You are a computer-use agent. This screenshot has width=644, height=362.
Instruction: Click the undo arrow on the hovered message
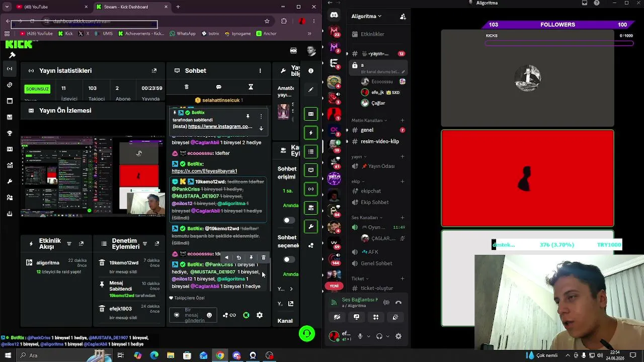239,257
